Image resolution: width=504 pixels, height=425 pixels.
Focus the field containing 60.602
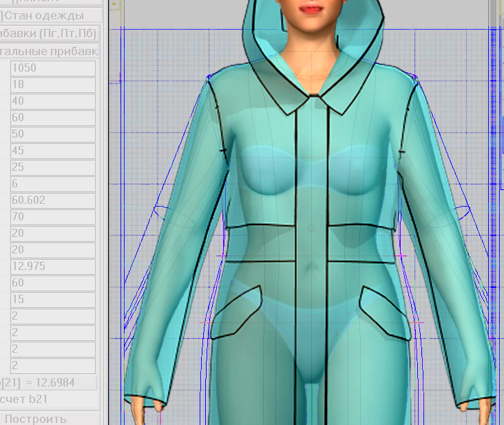coord(53,200)
